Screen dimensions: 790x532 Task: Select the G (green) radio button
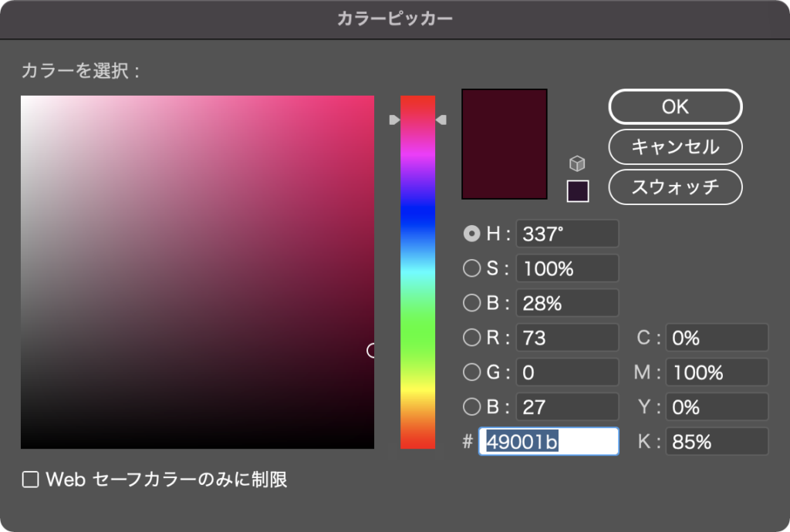(x=473, y=372)
